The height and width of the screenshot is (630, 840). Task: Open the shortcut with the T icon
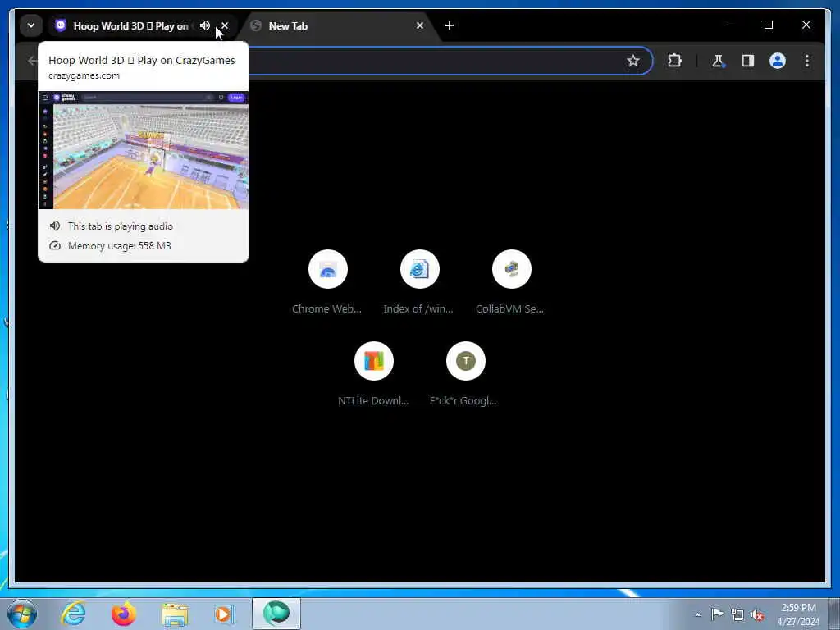[x=465, y=374]
